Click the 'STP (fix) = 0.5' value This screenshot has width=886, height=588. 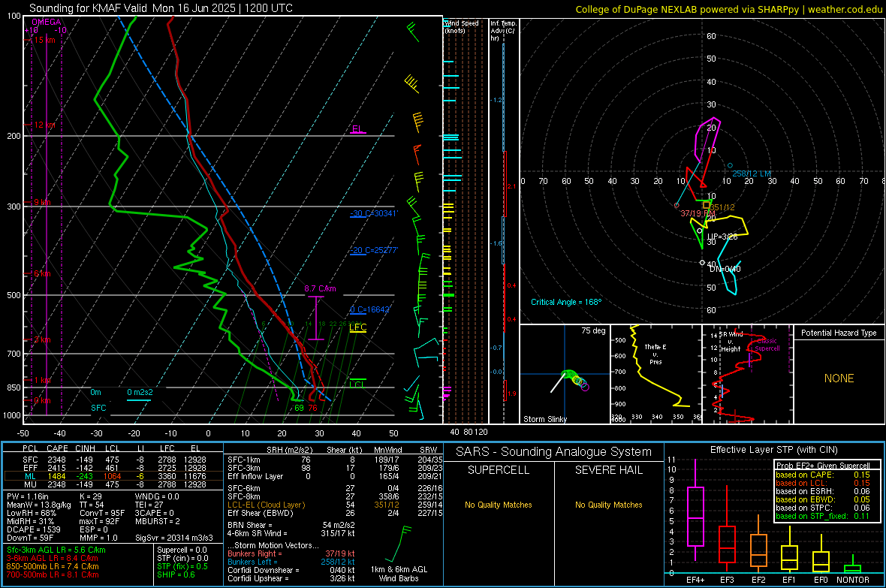pyautogui.click(x=182, y=566)
